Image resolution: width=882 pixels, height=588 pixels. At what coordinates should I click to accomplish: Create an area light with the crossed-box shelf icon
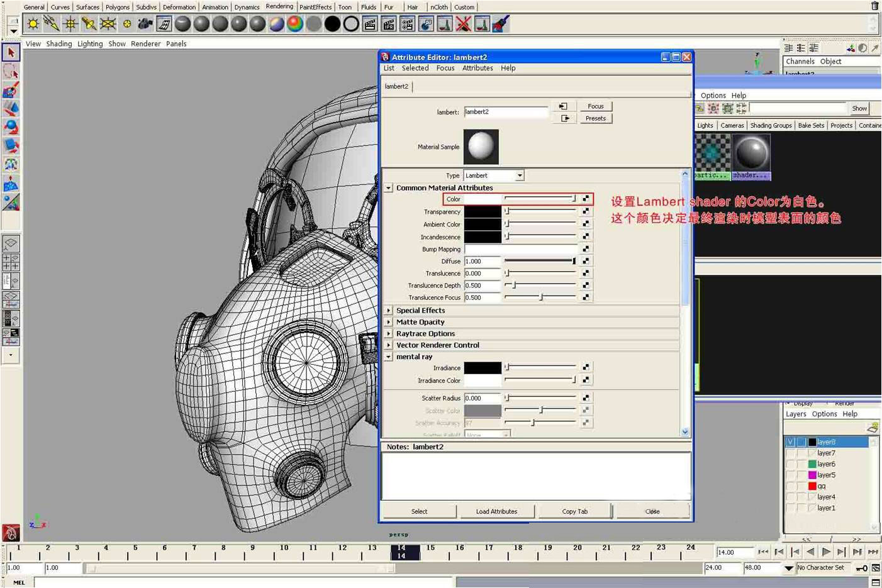click(108, 25)
